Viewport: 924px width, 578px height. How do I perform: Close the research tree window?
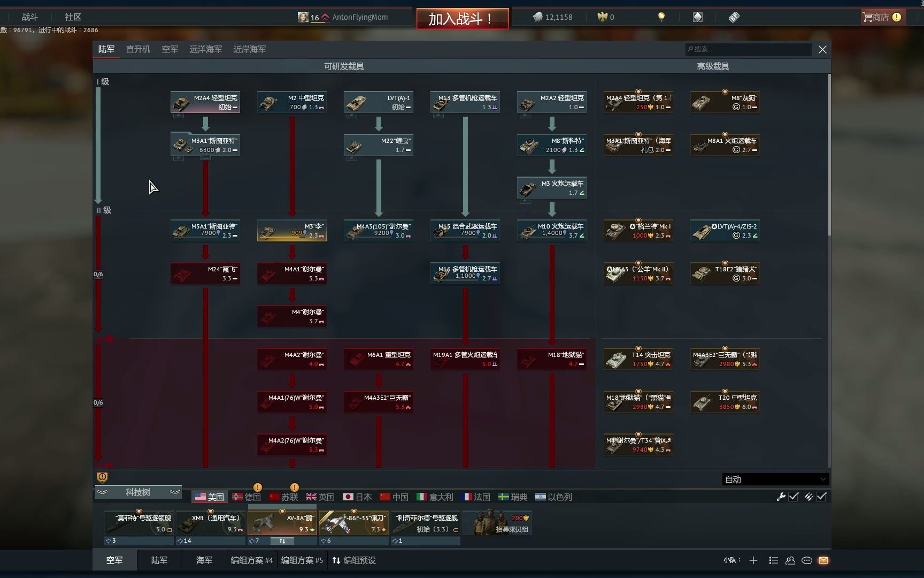(x=822, y=49)
